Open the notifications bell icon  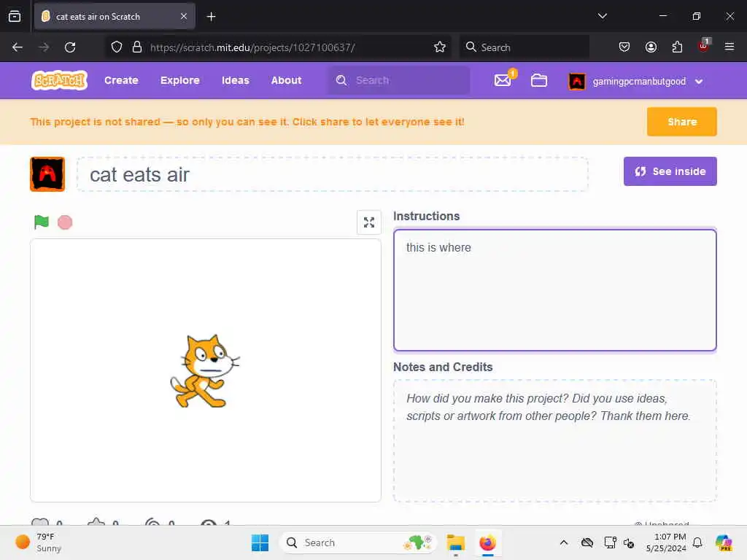(x=697, y=542)
